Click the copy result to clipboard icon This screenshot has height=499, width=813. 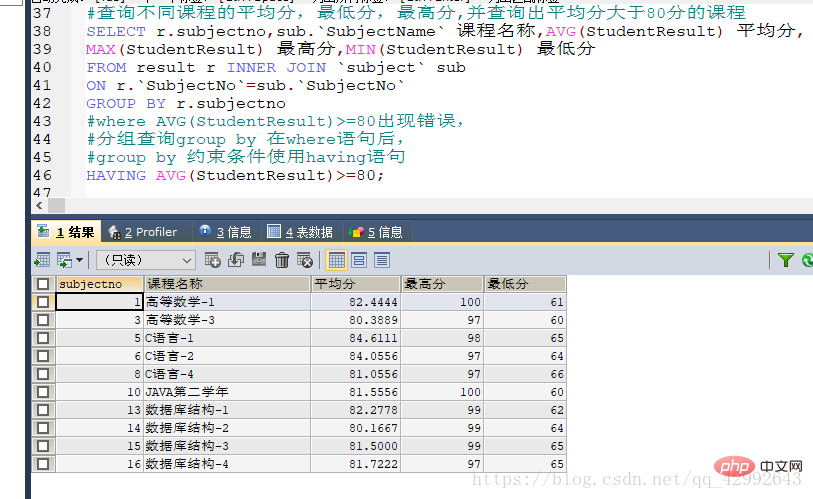click(64, 260)
